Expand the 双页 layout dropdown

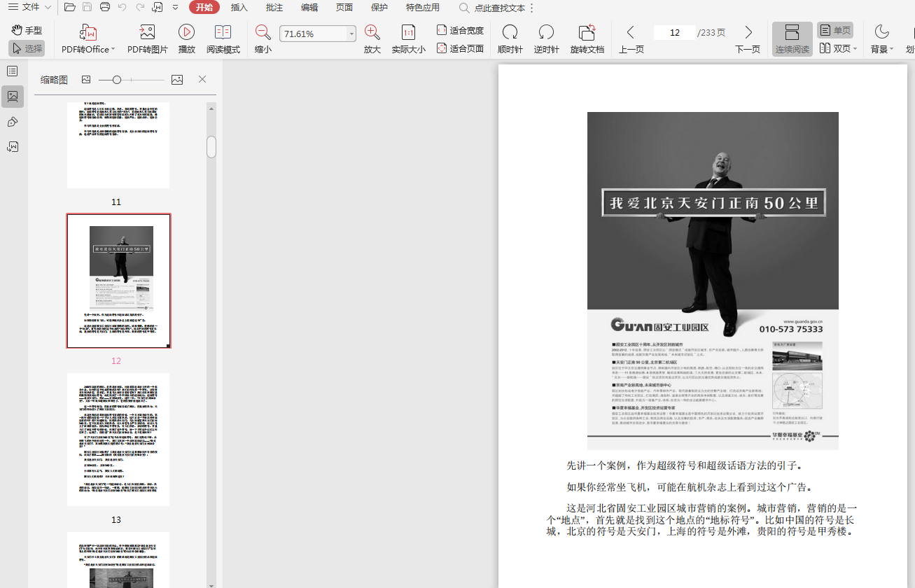coord(855,49)
